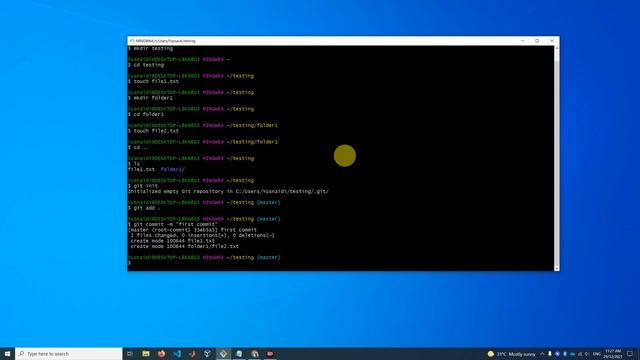This screenshot has width=640, height=360.
Task: Click the '$ ls' command line
Action: tap(134, 164)
